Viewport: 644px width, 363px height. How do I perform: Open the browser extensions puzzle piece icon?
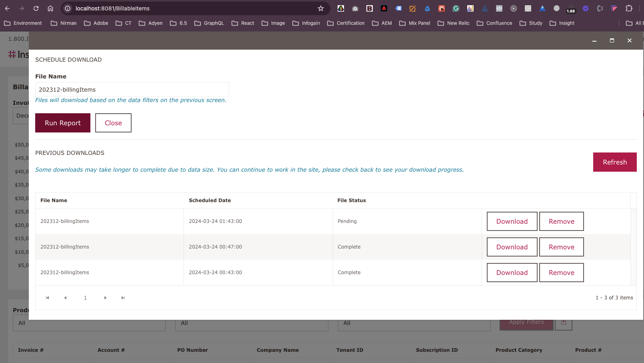629,8
